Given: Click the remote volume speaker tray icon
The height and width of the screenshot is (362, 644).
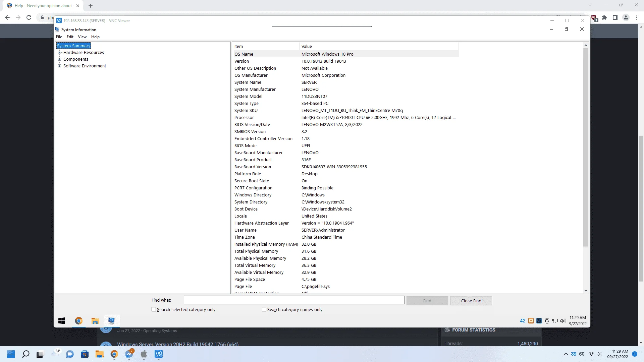Looking at the screenshot, I should [563, 321].
